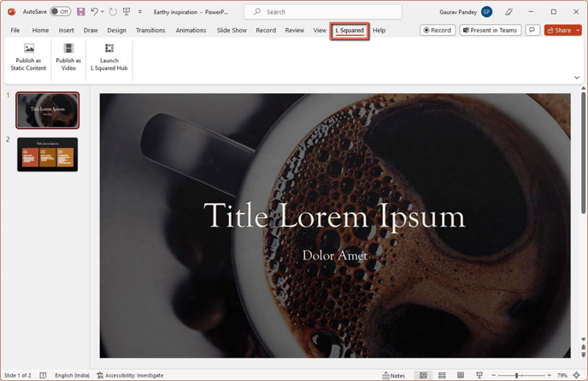
Task: Open the Help tab
Action: (379, 31)
